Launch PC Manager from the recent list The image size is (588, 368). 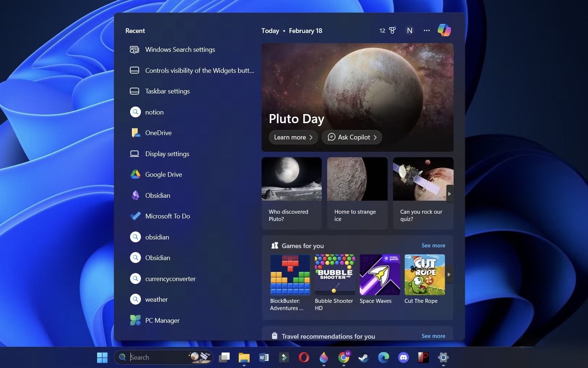click(x=162, y=320)
